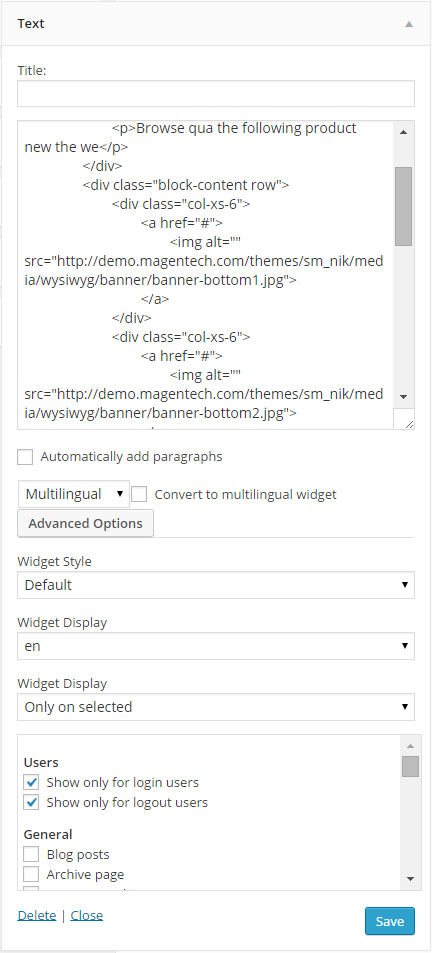Open the Multilingual dropdown

click(x=74, y=494)
